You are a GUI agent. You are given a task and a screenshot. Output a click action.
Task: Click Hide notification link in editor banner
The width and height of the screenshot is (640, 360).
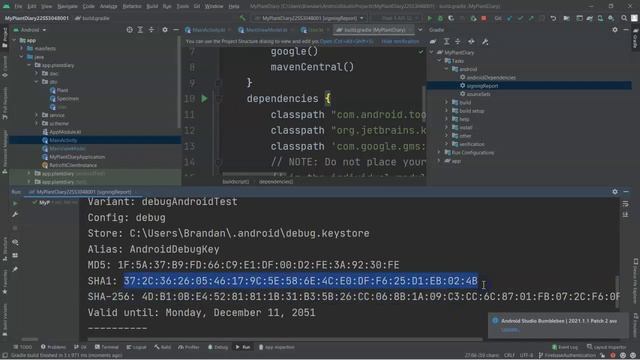[400, 41]
